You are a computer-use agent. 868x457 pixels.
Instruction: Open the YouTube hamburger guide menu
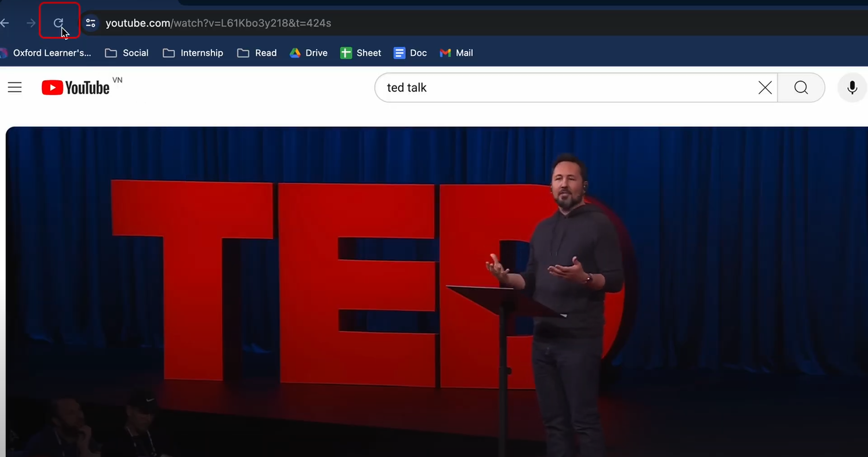tap(15, 88)
